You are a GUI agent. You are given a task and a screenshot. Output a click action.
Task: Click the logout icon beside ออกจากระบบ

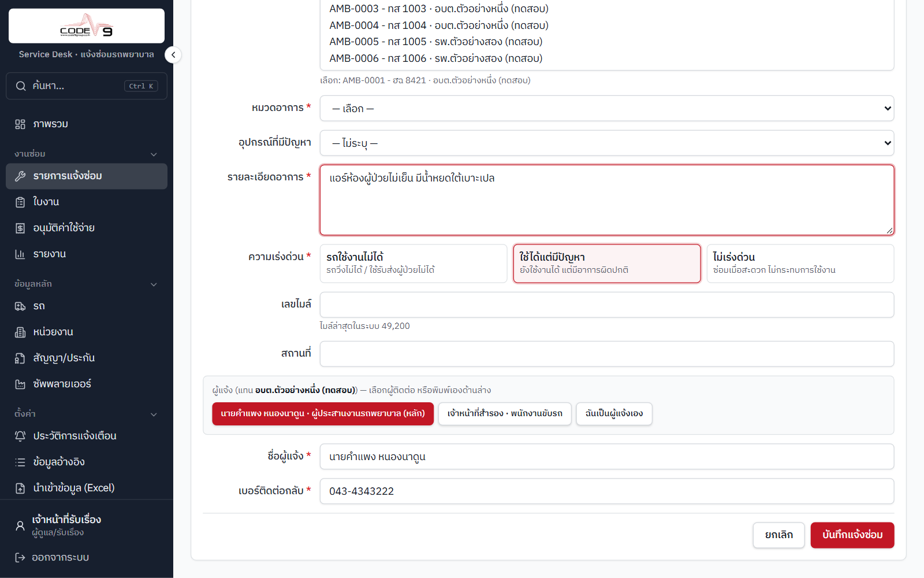point(20,558)
